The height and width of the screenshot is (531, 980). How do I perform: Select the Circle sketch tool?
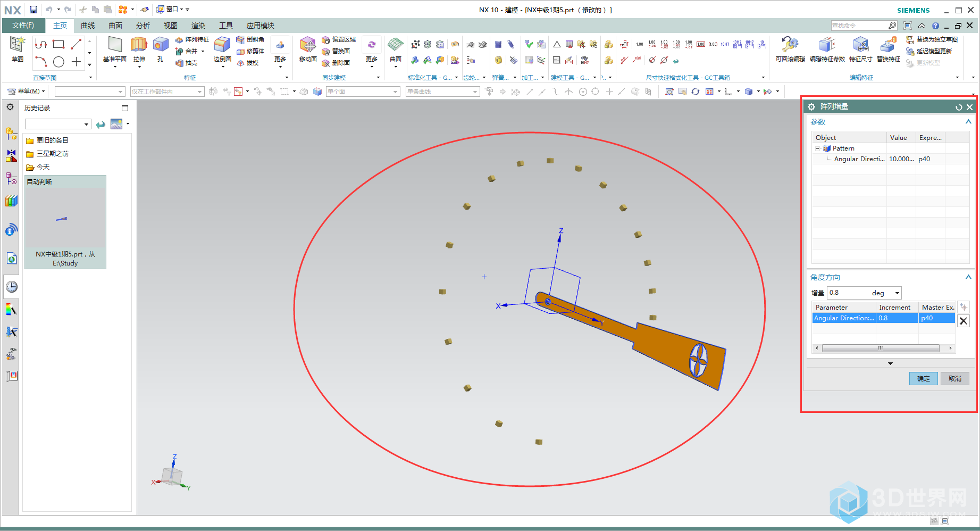58,62
